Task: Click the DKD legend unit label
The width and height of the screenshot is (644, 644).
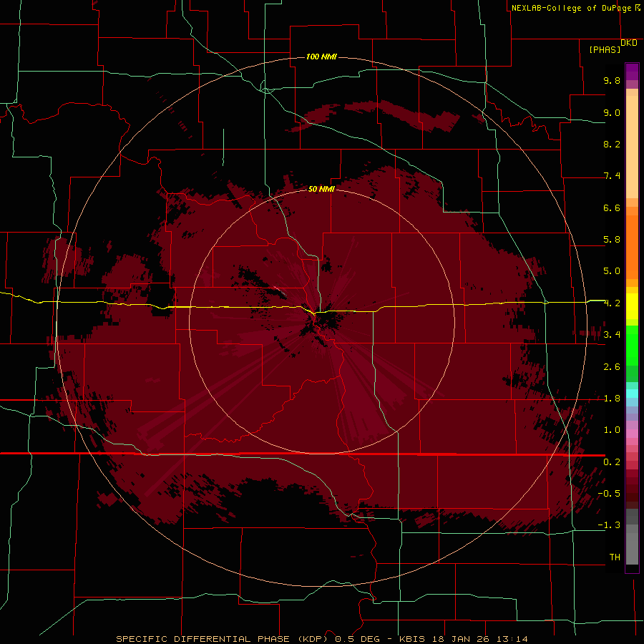Action: (x=629, y=43)
